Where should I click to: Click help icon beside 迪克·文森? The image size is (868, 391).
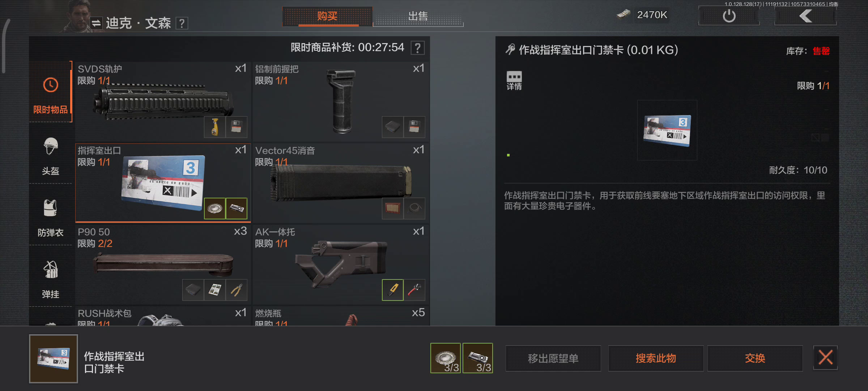pyautogui.click(x=182, y=24)
